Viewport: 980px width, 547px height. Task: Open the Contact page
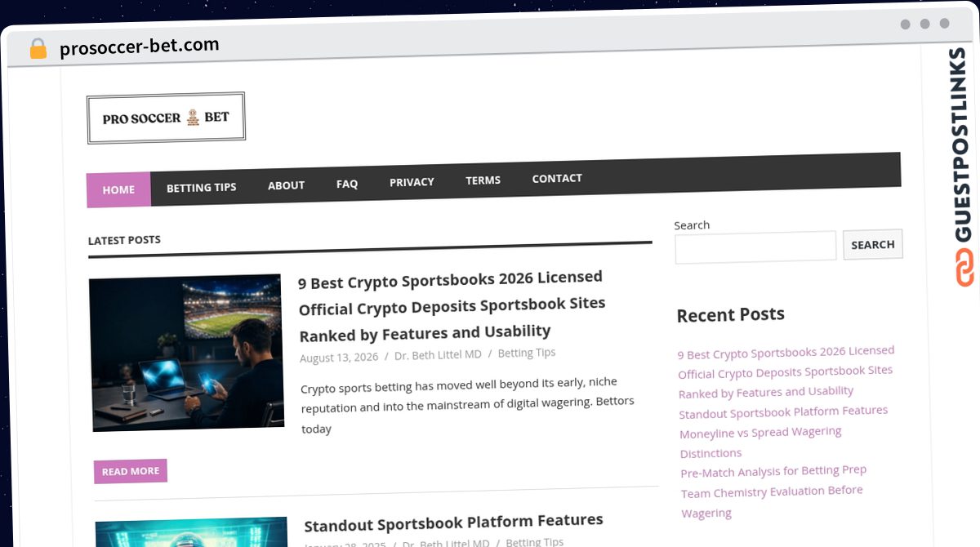[x=557, y=178]
